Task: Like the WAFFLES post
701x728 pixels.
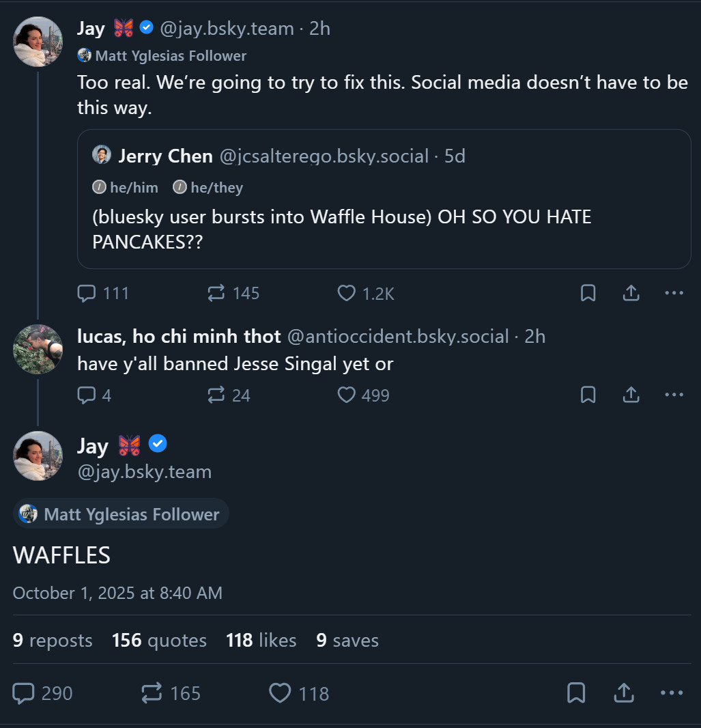Action: 280,694
